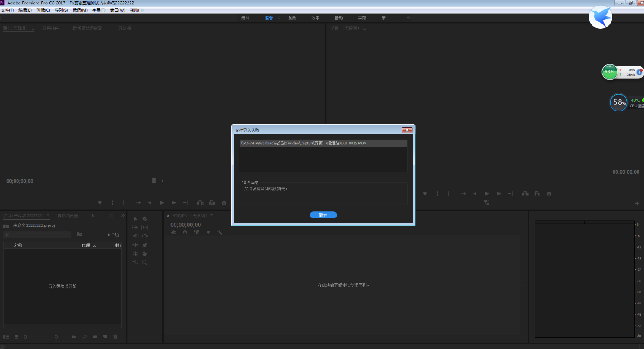
Task: Click the trash Clear icon in project panel
Action: (x=115, y=337)
